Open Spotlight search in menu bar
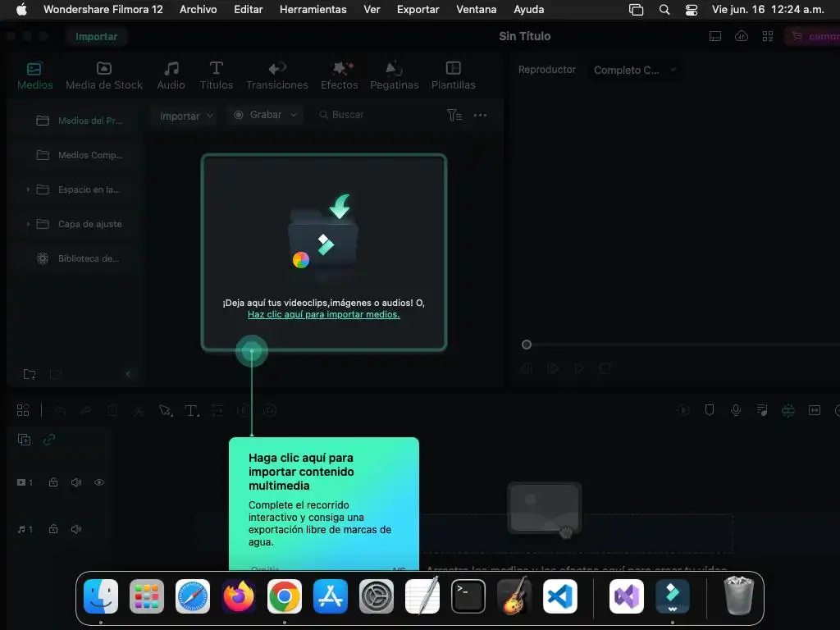Image resolution: width=840 pixels, height=630 pixels. [664, 9]
